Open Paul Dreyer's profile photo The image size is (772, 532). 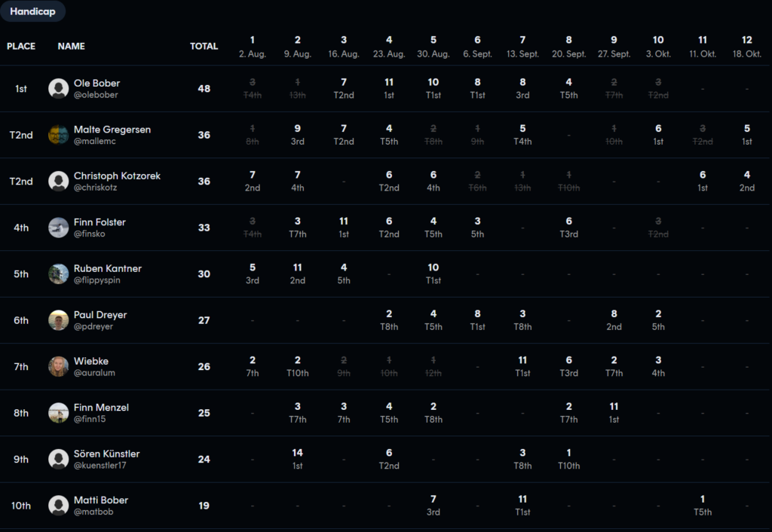[x=59, y=320]
